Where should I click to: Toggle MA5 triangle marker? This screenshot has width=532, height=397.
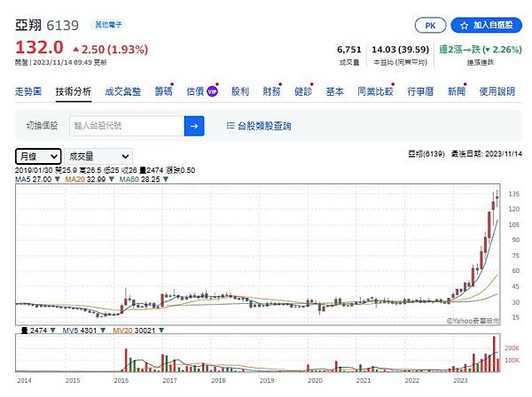pos(58,179)
